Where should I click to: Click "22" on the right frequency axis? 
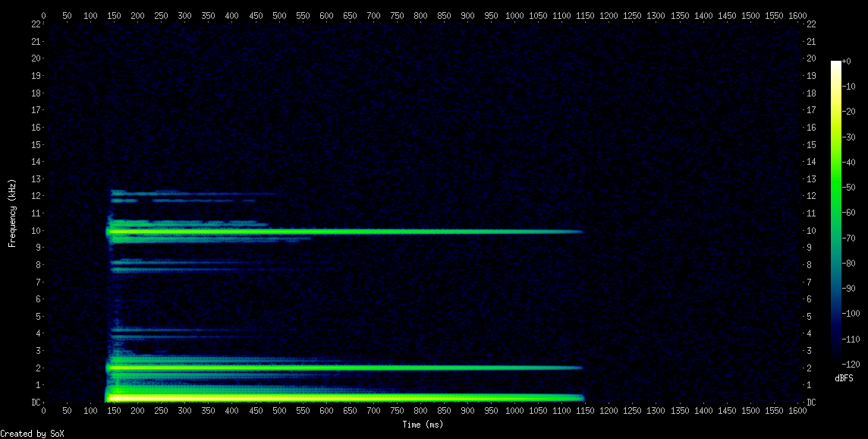pyautogui.click(x=811, y=24)
